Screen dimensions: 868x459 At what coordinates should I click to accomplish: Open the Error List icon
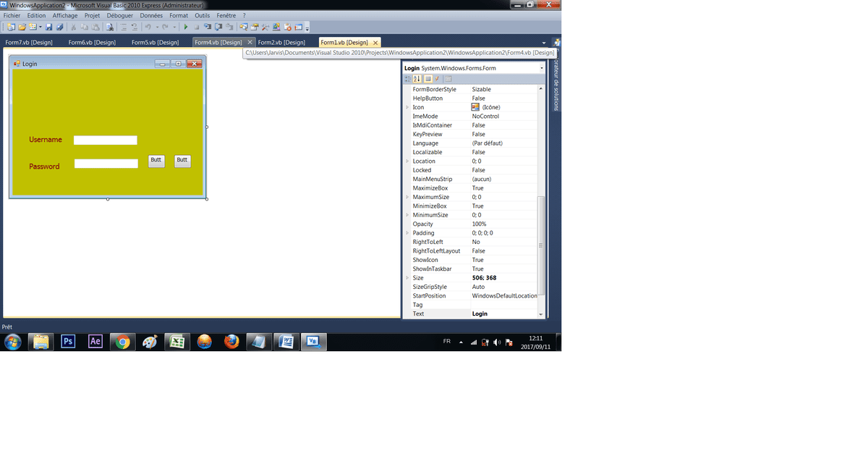tap(286, 27)
